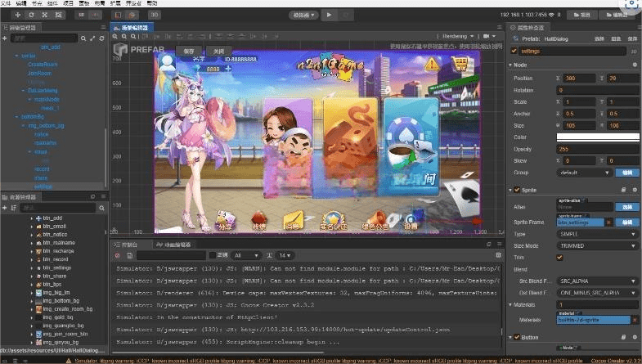Play the preview with the play button
The image size is (642, 364).
[330, 16]
